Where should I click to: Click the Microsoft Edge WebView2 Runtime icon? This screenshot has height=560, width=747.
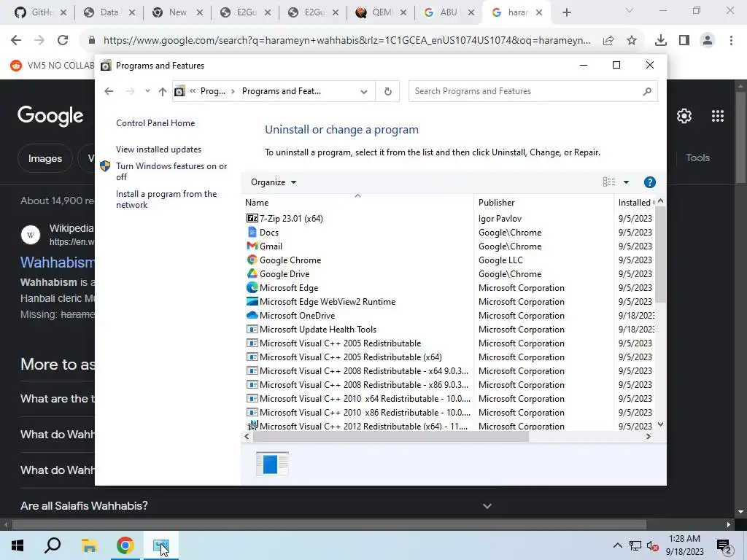pos(252,301)
